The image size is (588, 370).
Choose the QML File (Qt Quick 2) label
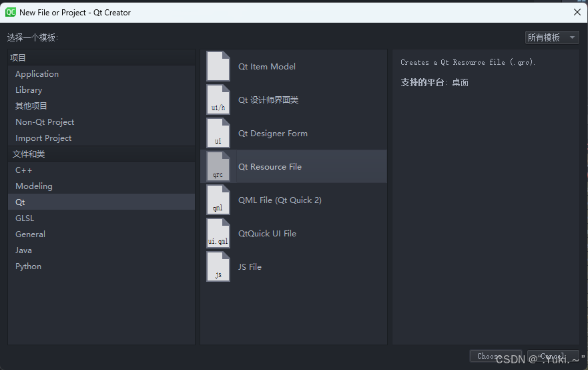coord(280,200)
